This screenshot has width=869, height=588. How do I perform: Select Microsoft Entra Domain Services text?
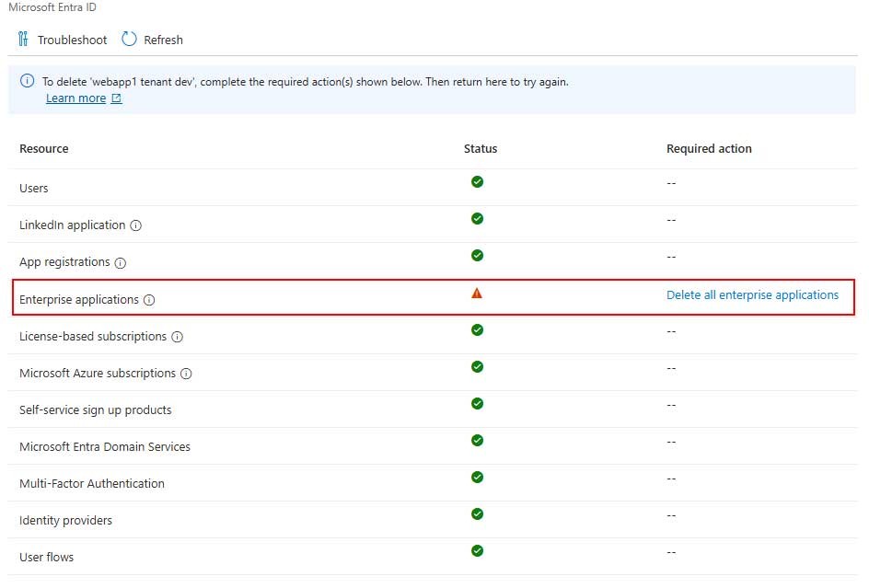[x=105, y=446]
